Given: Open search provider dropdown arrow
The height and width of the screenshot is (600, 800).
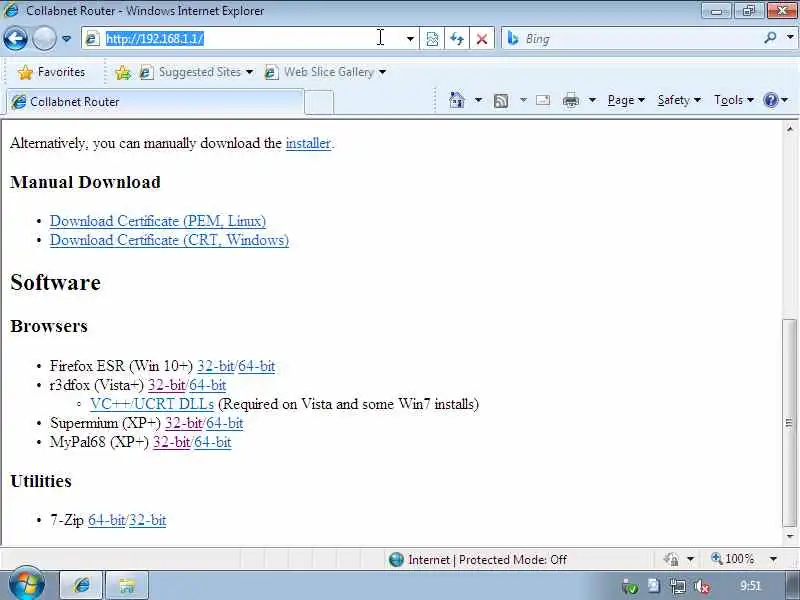Looking at the screenshot, I should tap(790, 38).
